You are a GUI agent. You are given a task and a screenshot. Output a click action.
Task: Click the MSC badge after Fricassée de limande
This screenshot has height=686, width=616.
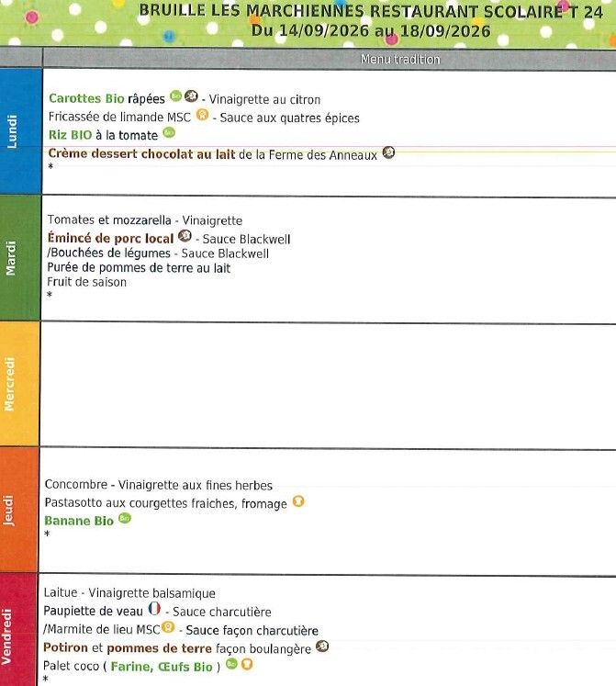tap(202, 115)
